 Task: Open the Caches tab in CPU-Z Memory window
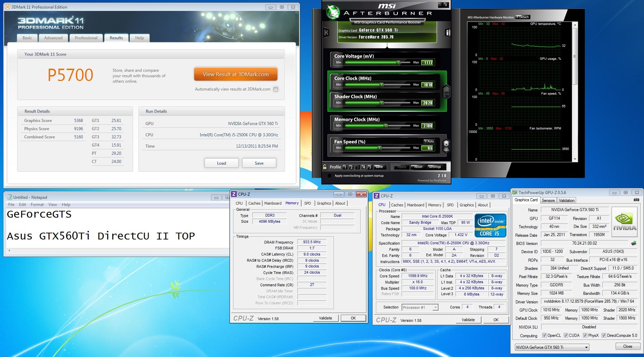[254, 203]
